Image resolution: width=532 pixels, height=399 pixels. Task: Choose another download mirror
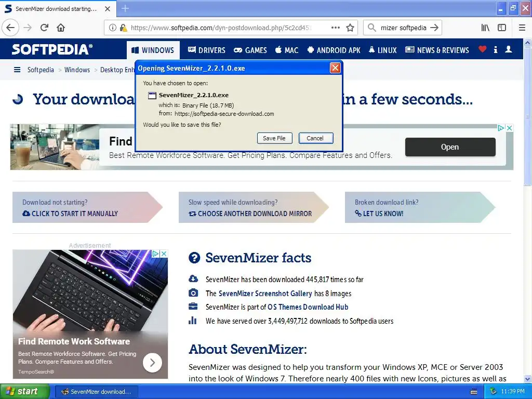tap(250, 214)
